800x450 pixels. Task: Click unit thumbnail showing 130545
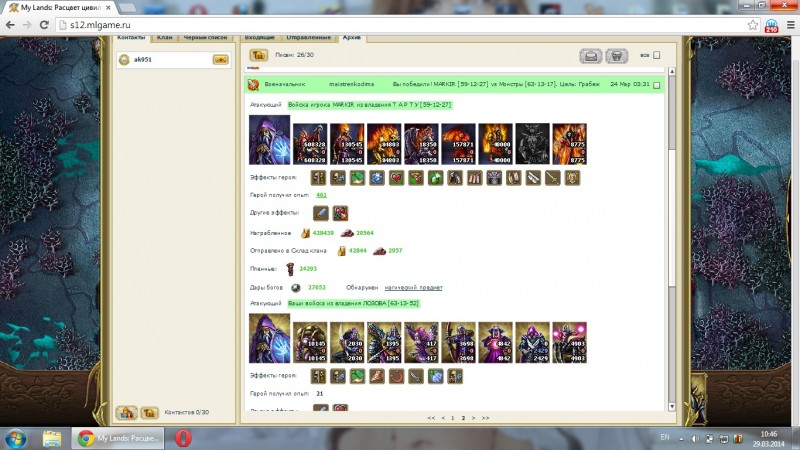[x=347, y=144]
